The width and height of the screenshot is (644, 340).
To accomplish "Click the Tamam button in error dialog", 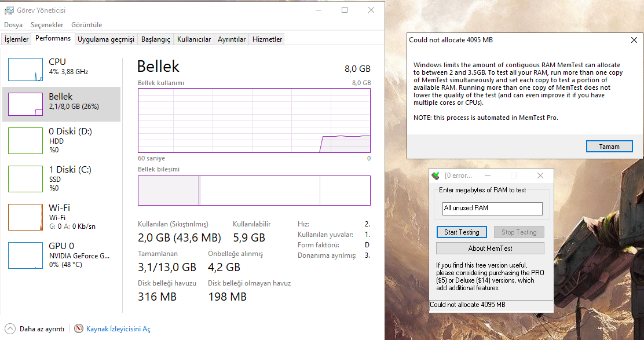I will pos(609,147).
